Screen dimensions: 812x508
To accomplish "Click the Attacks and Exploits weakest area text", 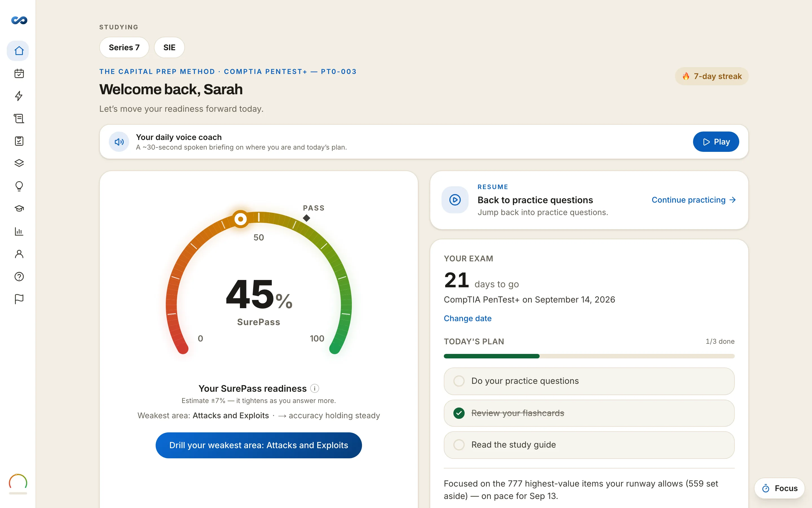I will coord(231,416).
